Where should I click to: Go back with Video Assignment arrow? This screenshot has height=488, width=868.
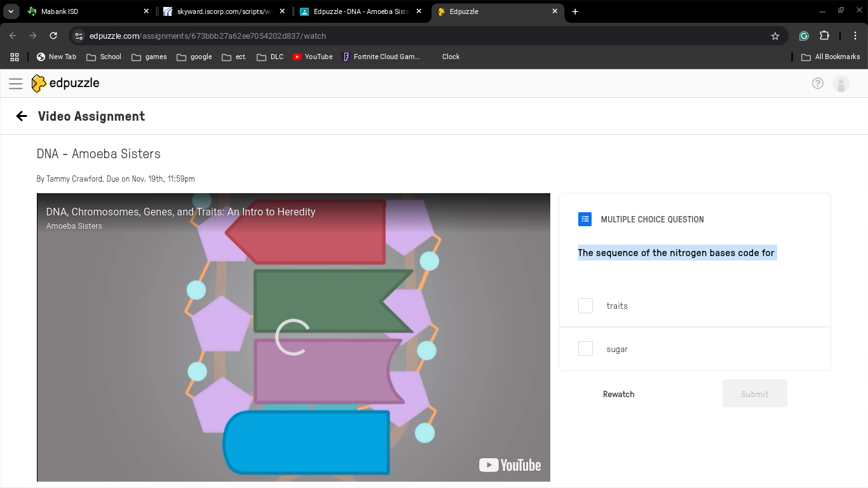(x=22, y=116)
